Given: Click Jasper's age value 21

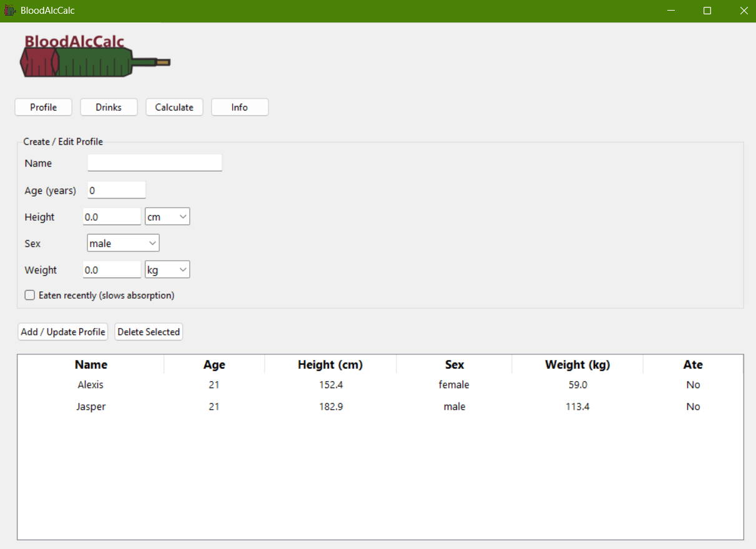Looking at the screenshot, I should pyautogui.click(x=214, y=407).
